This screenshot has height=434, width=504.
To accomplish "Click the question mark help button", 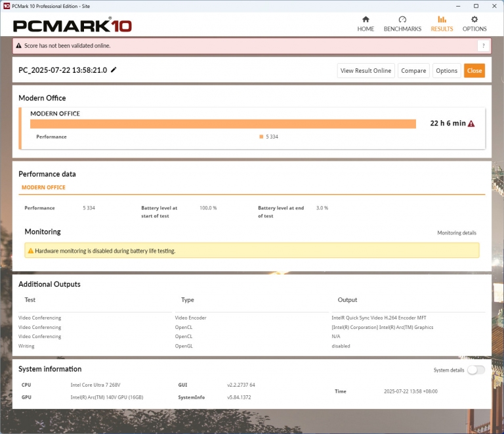I will pyautogui.click(x=483, y=46).
